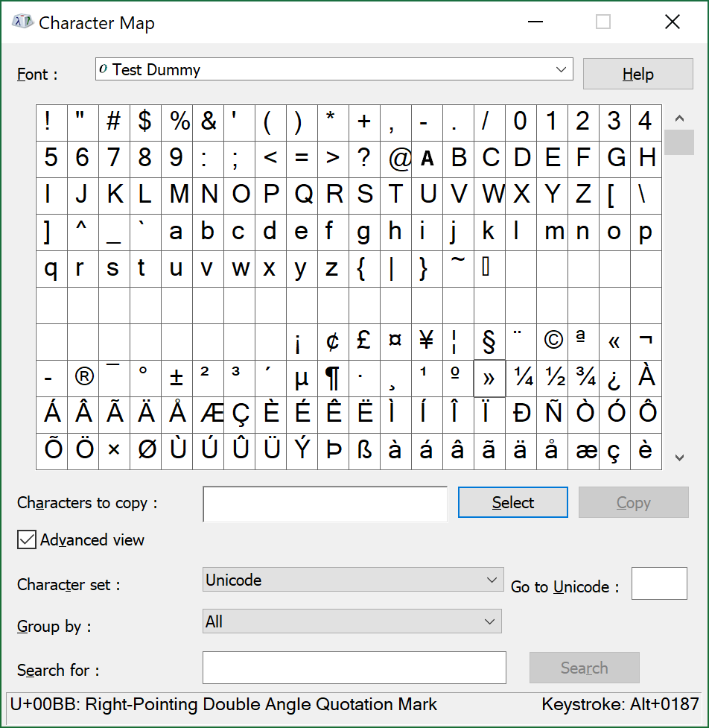Select the currency sign ¤ character
This screenshot has width=709, height=728.
point(395,342)
